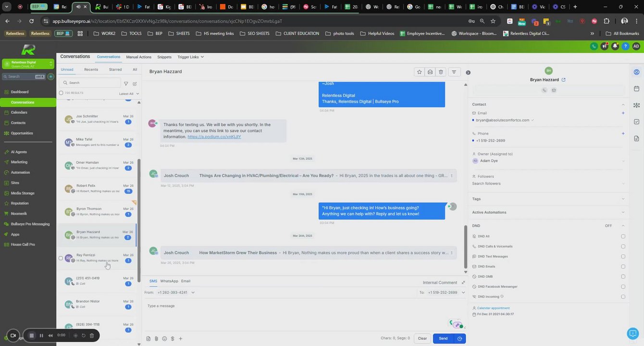This screenshot has width=644, height=346.
Task: Star the Bryan Hazzard conversation
Action: [420, 72]
